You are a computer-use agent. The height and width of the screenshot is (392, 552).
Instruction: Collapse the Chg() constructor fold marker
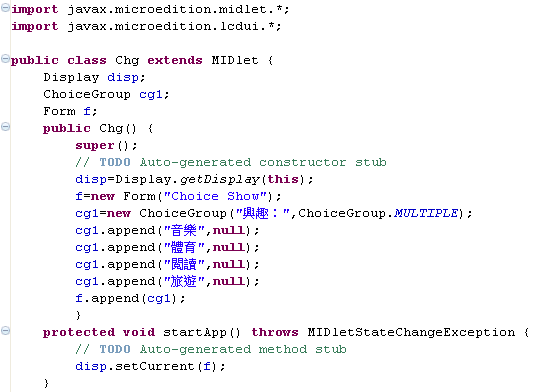[x=5, y=126]
